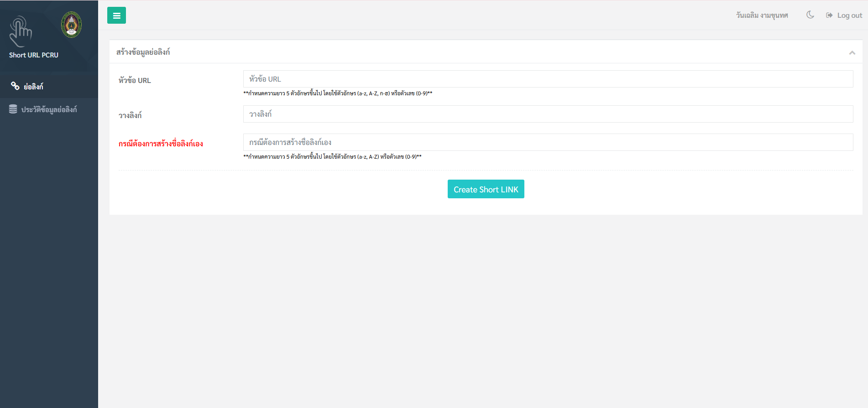Click the Short URL PCRU title
Viewport: 868px width, 408px height.
tap(34, 55)
